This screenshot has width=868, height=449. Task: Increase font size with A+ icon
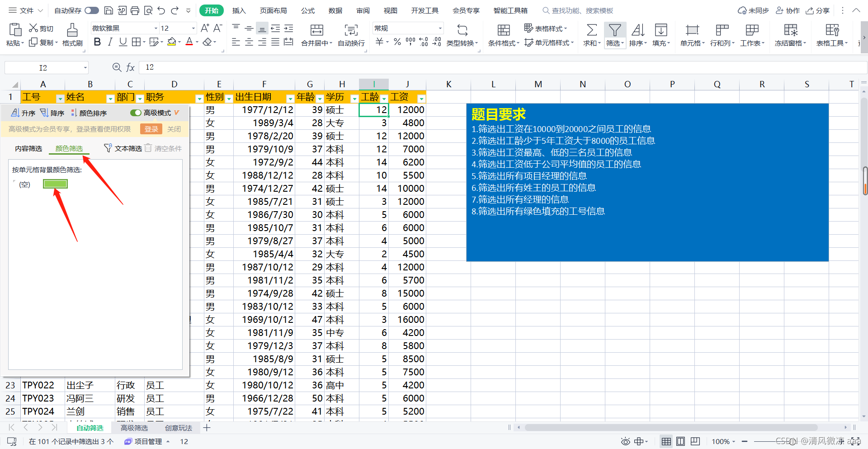(x=205, y=28)
